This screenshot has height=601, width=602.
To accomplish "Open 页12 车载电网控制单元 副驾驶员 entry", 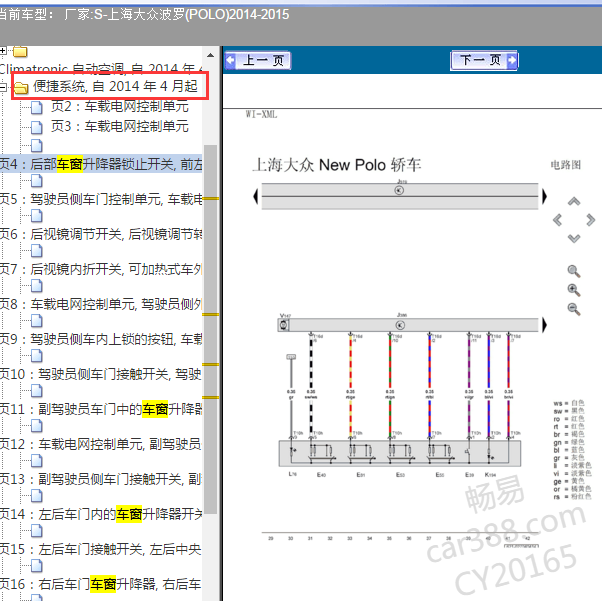I will coord(101,444).
